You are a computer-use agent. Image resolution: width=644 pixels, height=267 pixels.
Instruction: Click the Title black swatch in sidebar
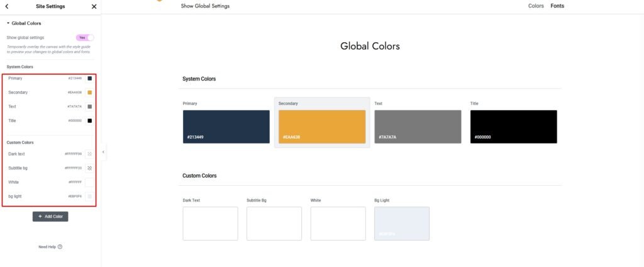click(89, 120)
